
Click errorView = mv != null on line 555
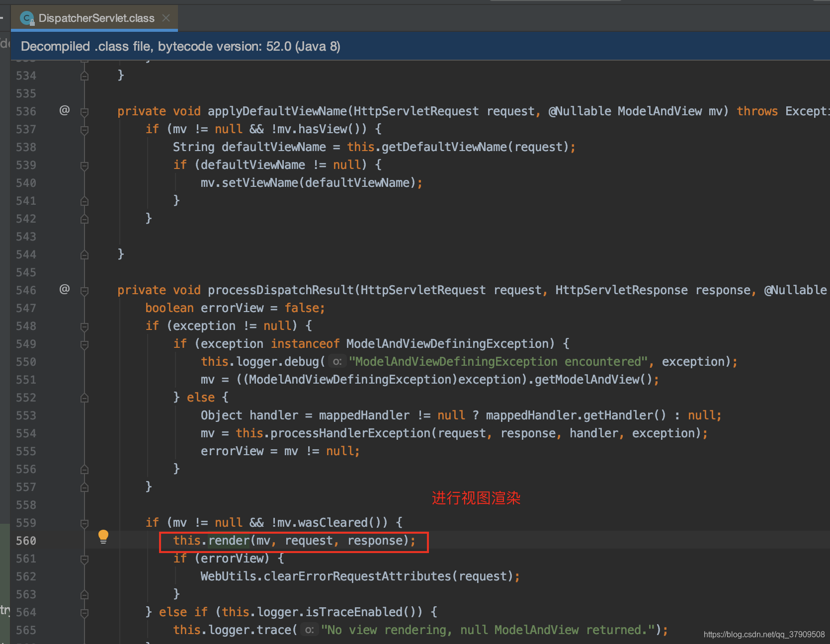[x=280, y=451]
